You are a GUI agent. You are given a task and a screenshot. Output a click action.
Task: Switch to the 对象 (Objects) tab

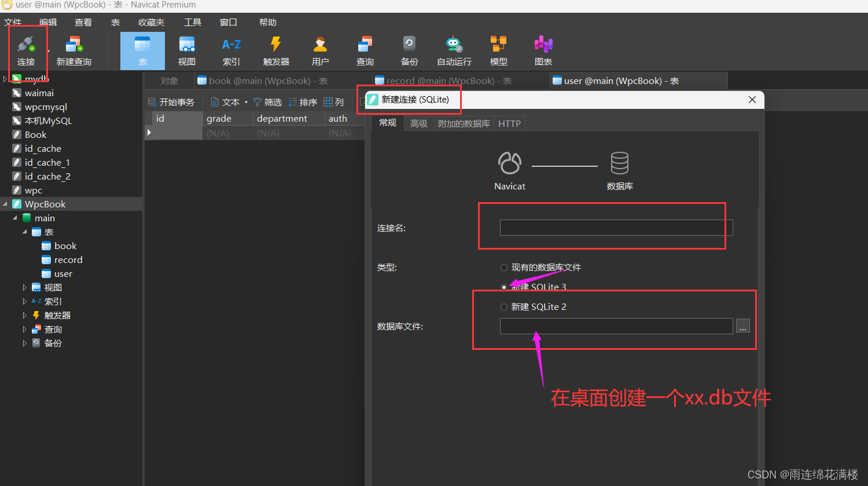pos(170,81)
